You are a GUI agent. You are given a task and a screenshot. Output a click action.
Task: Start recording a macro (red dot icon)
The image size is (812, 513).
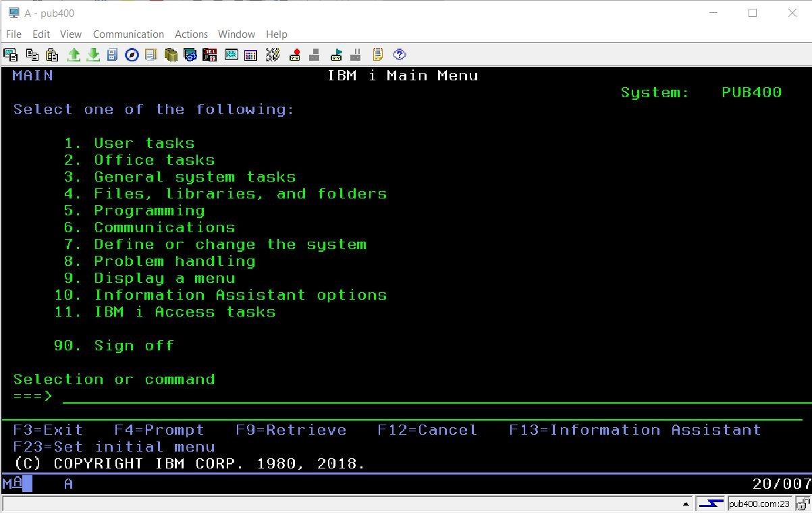pos(294,55)
